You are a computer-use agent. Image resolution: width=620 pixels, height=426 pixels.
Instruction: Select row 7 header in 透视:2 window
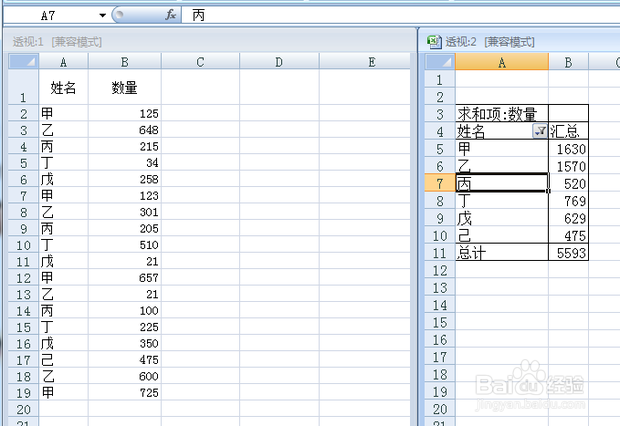click(x=440, y=184)
